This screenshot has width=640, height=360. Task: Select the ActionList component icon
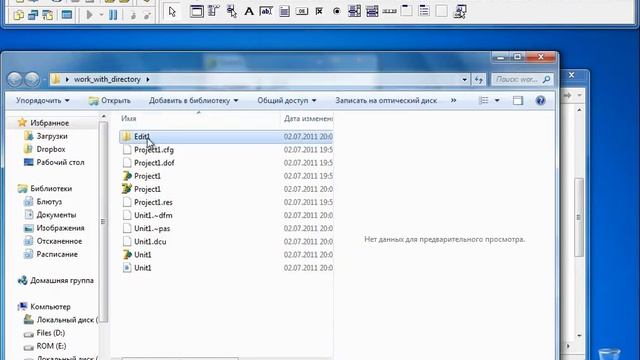[x=460, y=11]
